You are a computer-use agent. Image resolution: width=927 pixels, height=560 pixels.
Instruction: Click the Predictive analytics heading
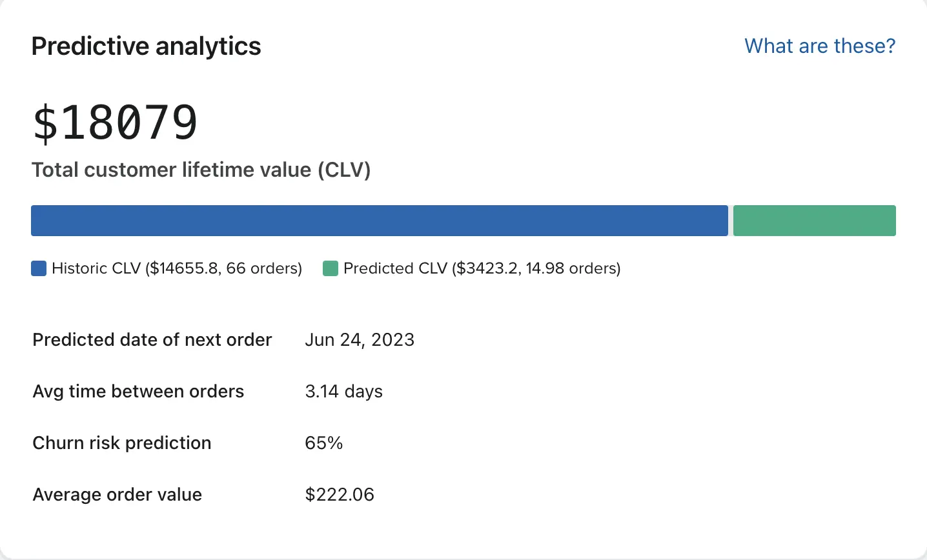[x=147, y=46]
